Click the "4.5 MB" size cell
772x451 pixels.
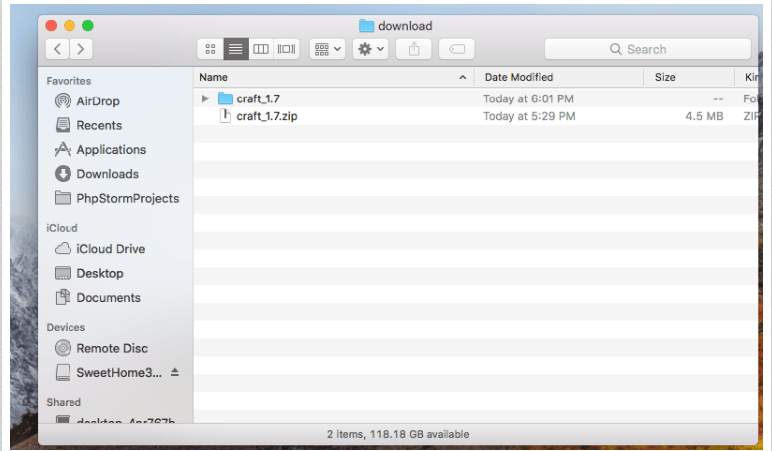click(704, 116)
